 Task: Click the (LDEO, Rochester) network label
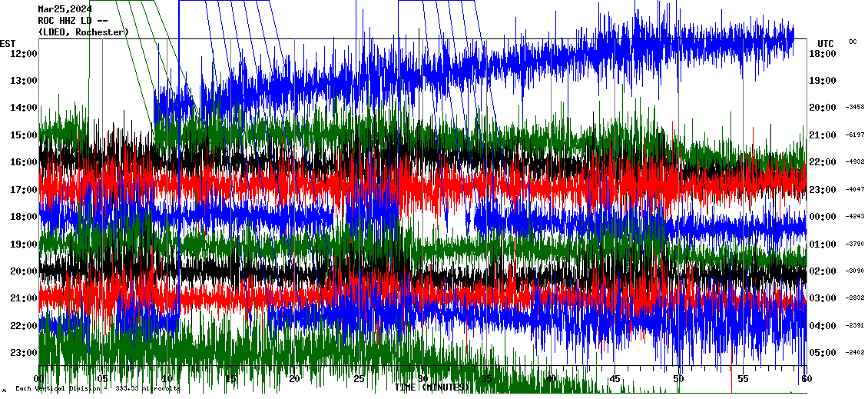pos(84,32)
